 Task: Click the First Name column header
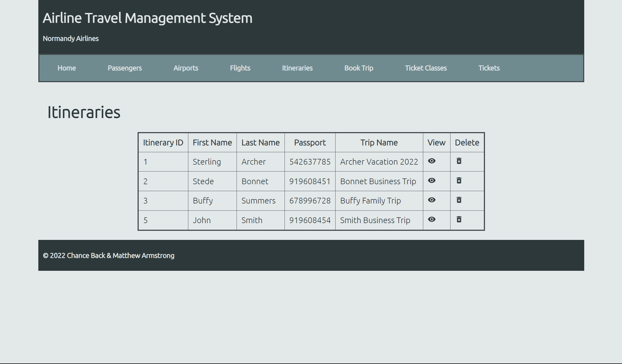(212, 143)
